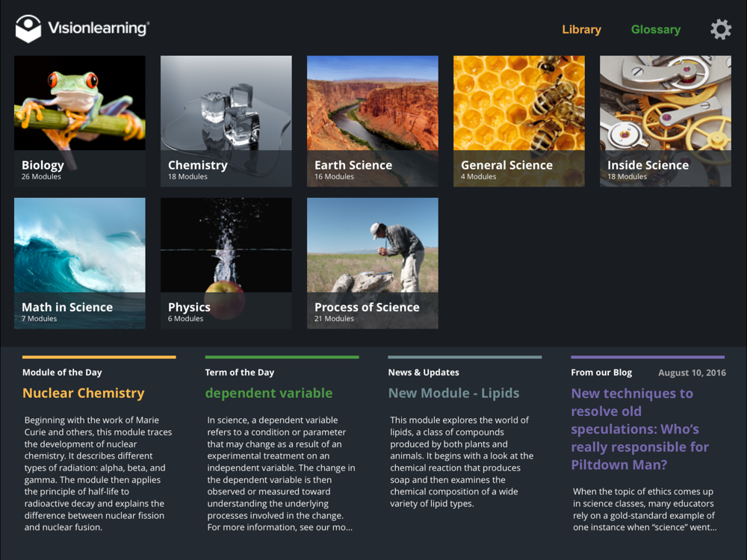
Task: Click the '26 Modules' count under Biology
Action: 41,177
